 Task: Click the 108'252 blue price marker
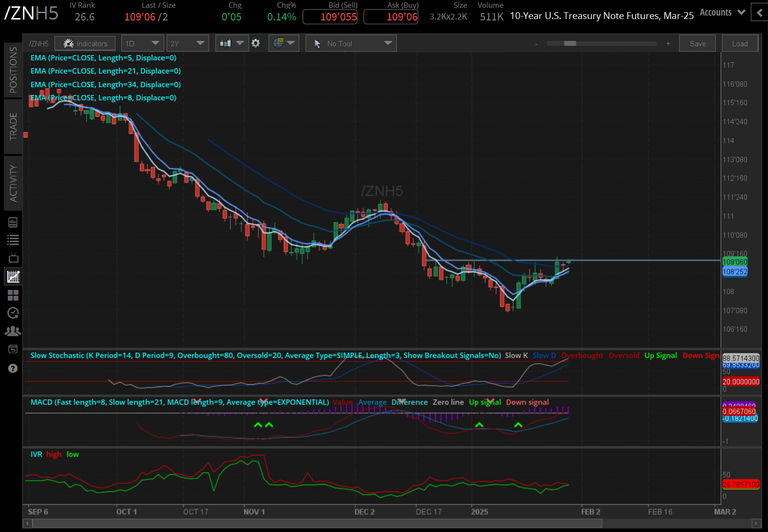[x=734, y=271]
